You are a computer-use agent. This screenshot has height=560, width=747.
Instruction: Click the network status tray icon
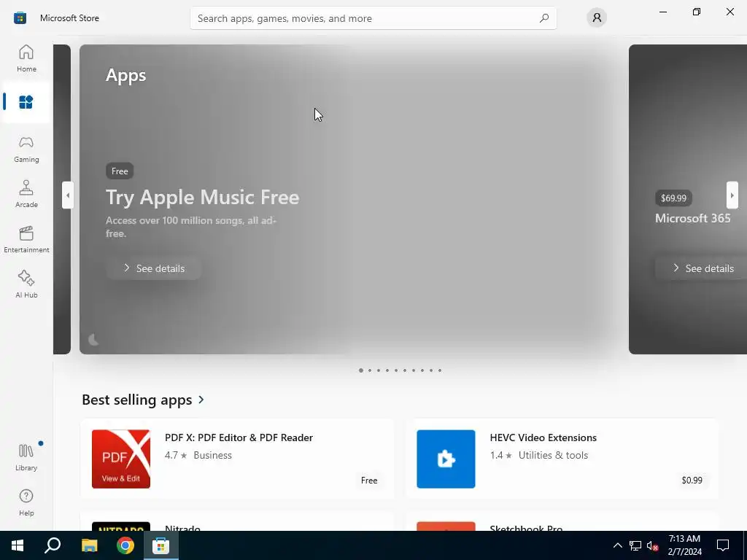coord(635,545)
